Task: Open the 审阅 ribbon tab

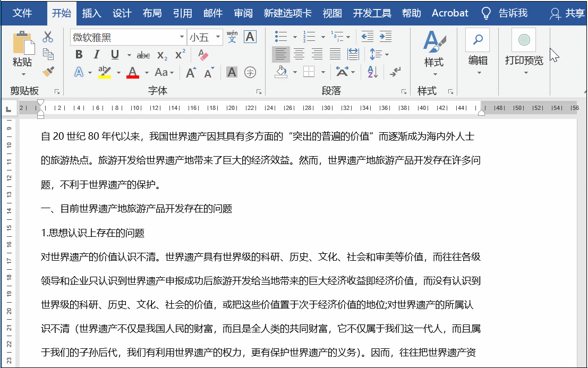Action: tap(243, 13)
